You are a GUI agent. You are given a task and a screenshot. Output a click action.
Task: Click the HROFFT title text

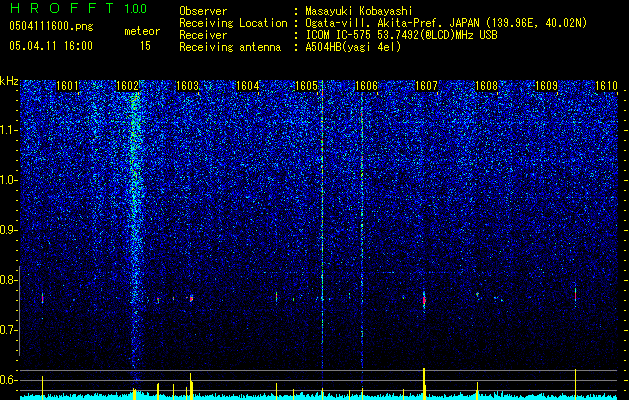(x=62, y=8)
